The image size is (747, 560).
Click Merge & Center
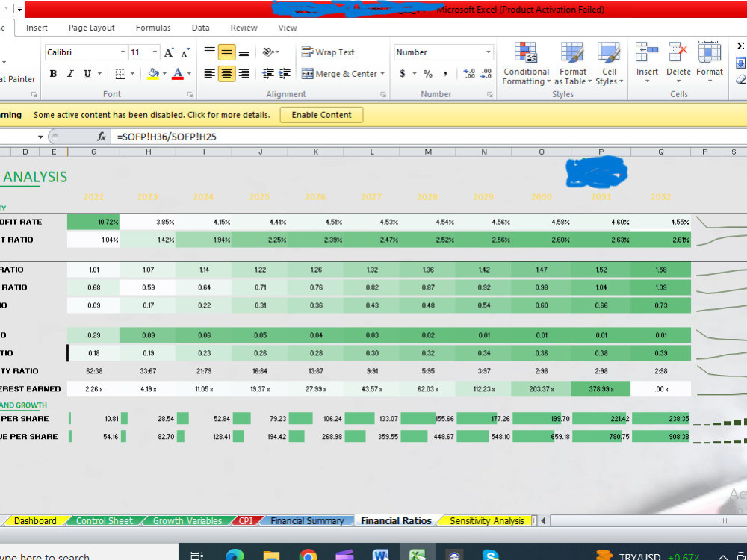click(x=340, y=74)
